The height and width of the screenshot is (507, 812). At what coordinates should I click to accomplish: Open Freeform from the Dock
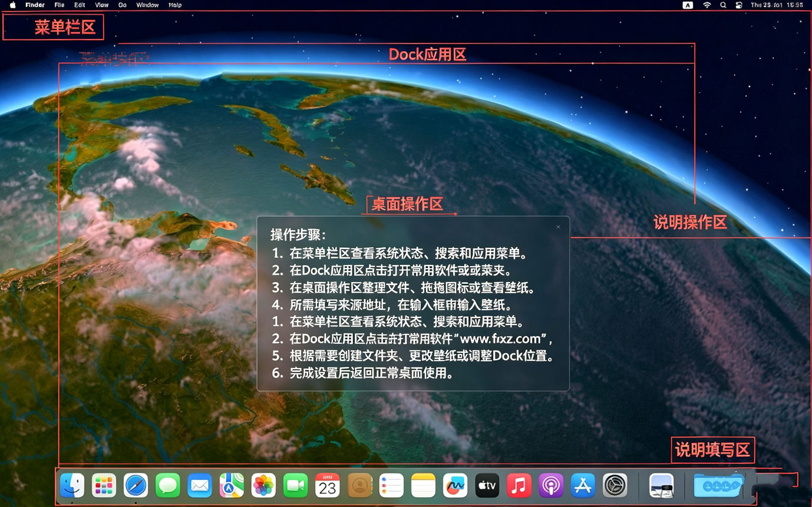coord(455,486)
